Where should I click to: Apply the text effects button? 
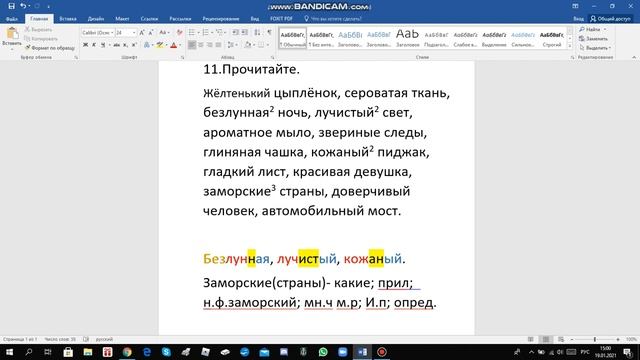[x=147, y=45]
